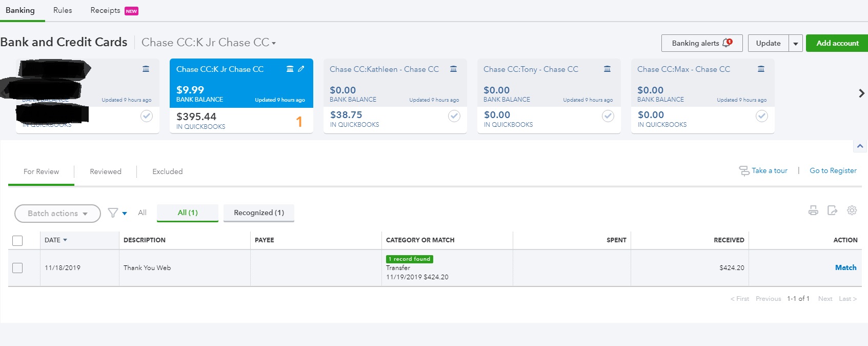Toggle the select-all checkbox in table header
Screen dimensions: 868x346
pos(17,240)
